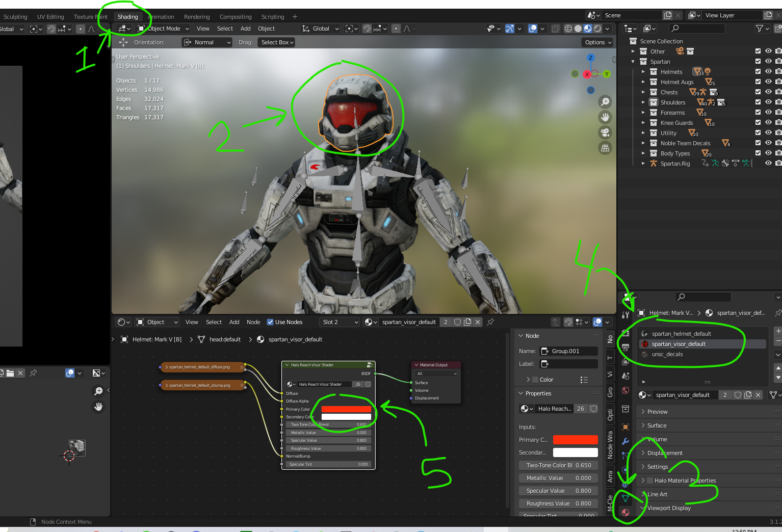This screenshot has height=532, width=782.
Task: Toggle the Halo Material Properties checkbox
Action: point(650,481)
